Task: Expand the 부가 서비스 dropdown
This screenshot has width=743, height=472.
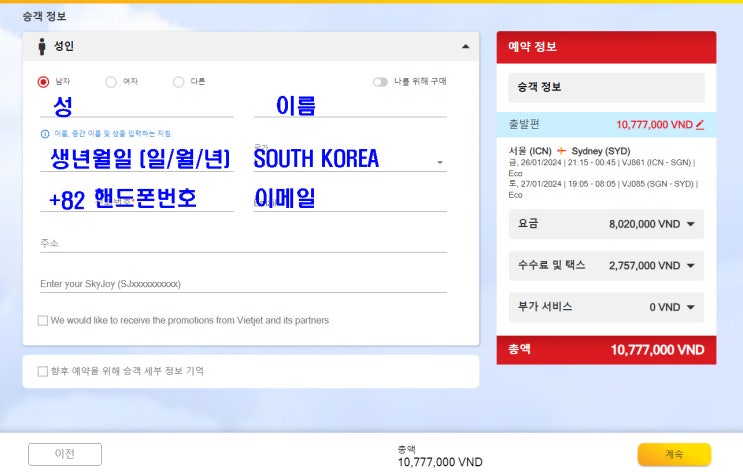Action: pyautogui.click(x=606, y=307)
